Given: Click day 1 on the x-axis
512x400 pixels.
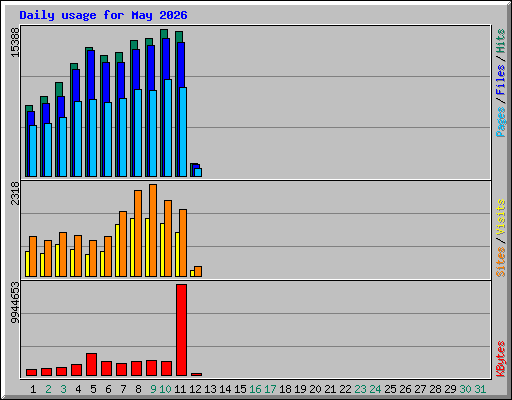Looking at the screenshot, I should (x=33, y=389).
